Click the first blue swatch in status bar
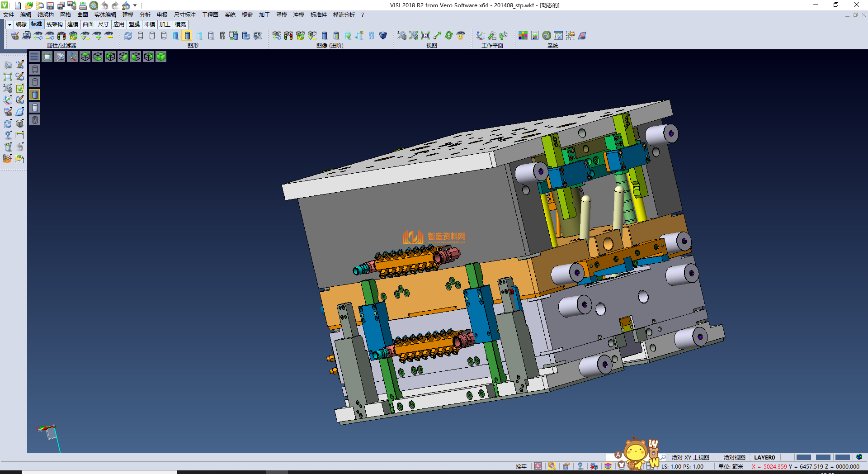Viewport: 868px width, 474px height. click(x=803, y=457)
